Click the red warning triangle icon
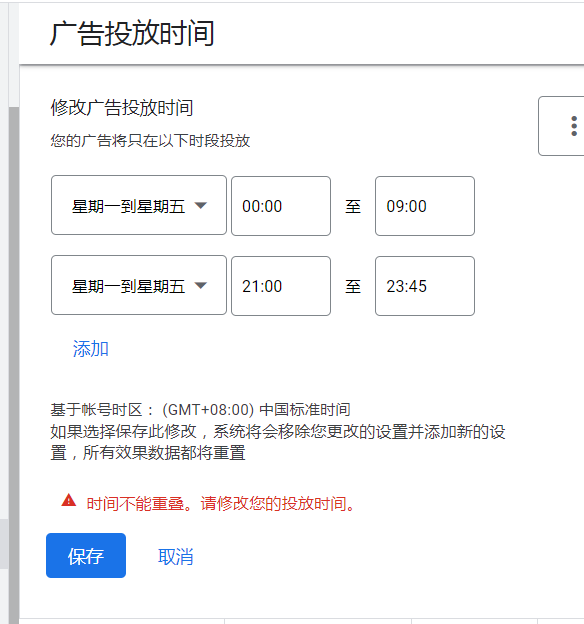Viewport: 584px width, 624px height. click(x=69, y=501)
